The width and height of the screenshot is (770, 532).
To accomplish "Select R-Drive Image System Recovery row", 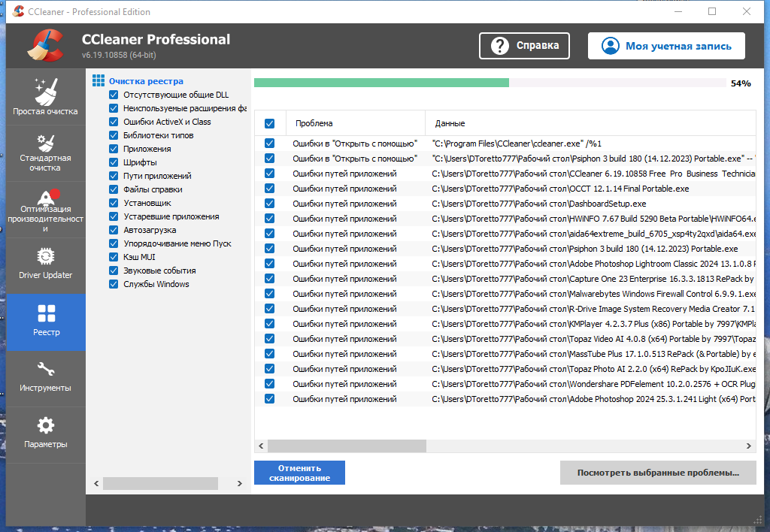I will [x=505, y=309].
